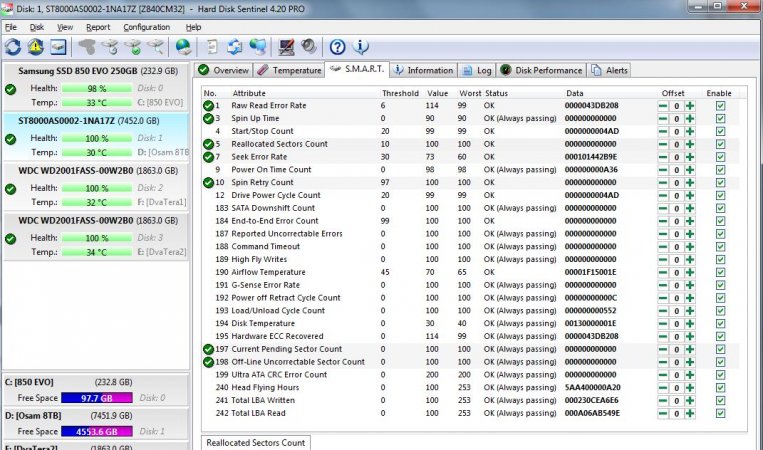This screenshot has height=450, width=763.
Task: Increase offset for Ultra ATA CRC Error Count
Action: pyautogui.click(x=690, y=375)
